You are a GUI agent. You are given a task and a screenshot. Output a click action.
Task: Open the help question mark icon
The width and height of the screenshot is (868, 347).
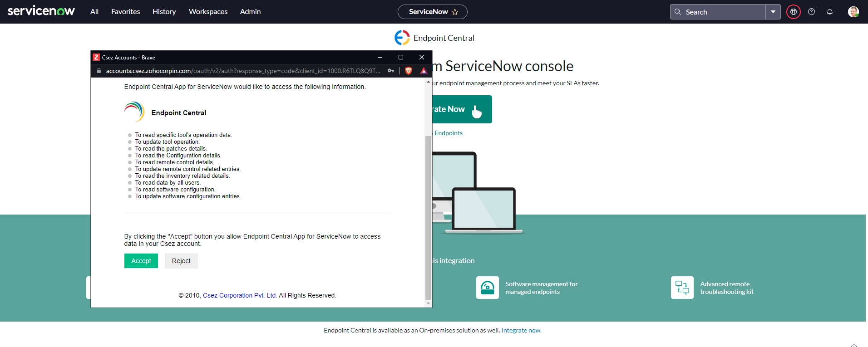pos(811,12)
